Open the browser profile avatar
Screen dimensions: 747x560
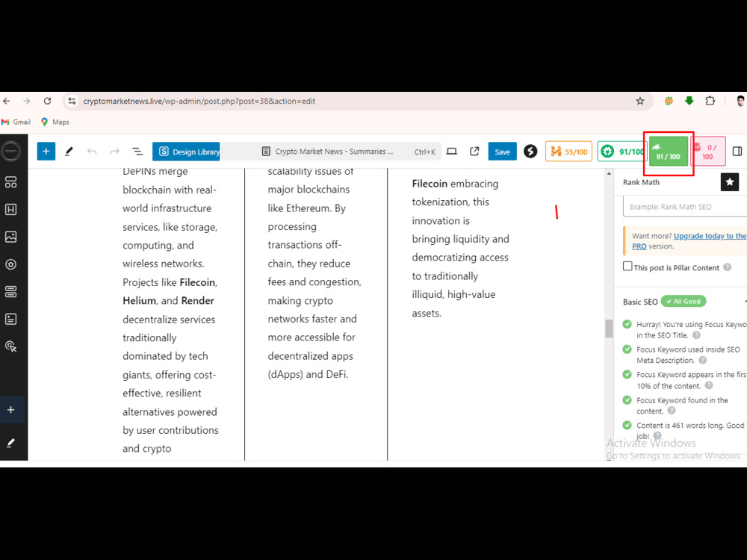(741, 101)
